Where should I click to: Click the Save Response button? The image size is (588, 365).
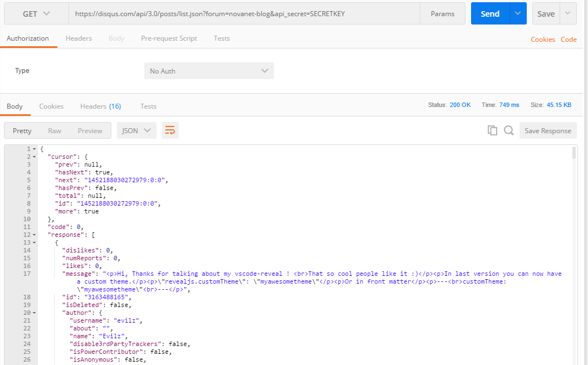(x=547, y=130)
